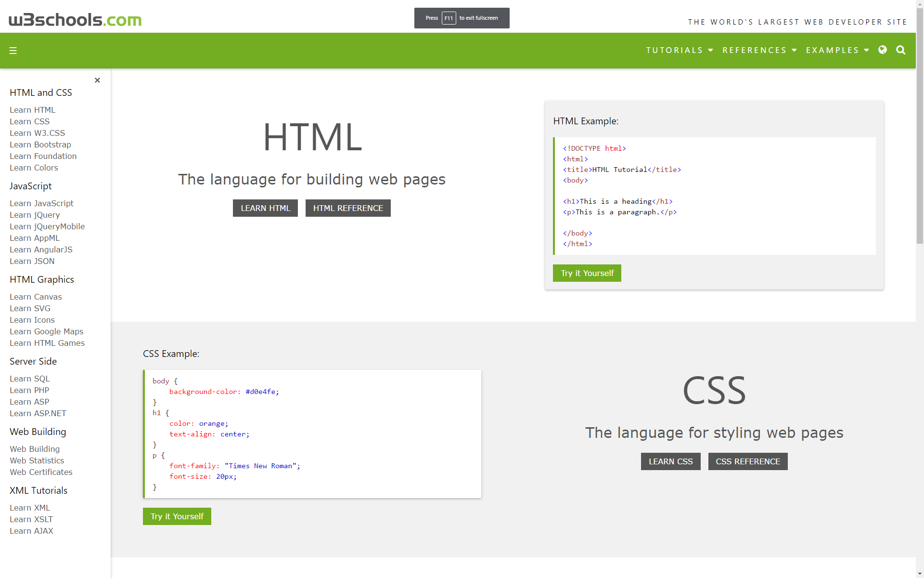The width and height of the screenshot is (924, 578).
Task: Open Learn JavaScript link
Action: pyautogui.click(x=41, y=203)
